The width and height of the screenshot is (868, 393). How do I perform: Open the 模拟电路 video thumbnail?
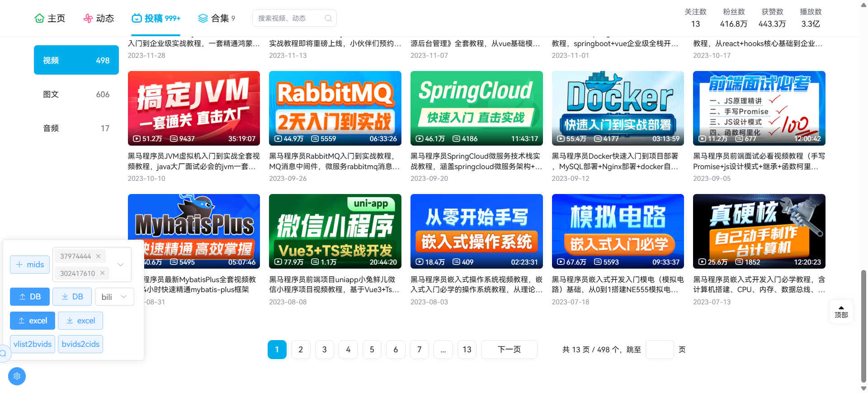point(618,231)
